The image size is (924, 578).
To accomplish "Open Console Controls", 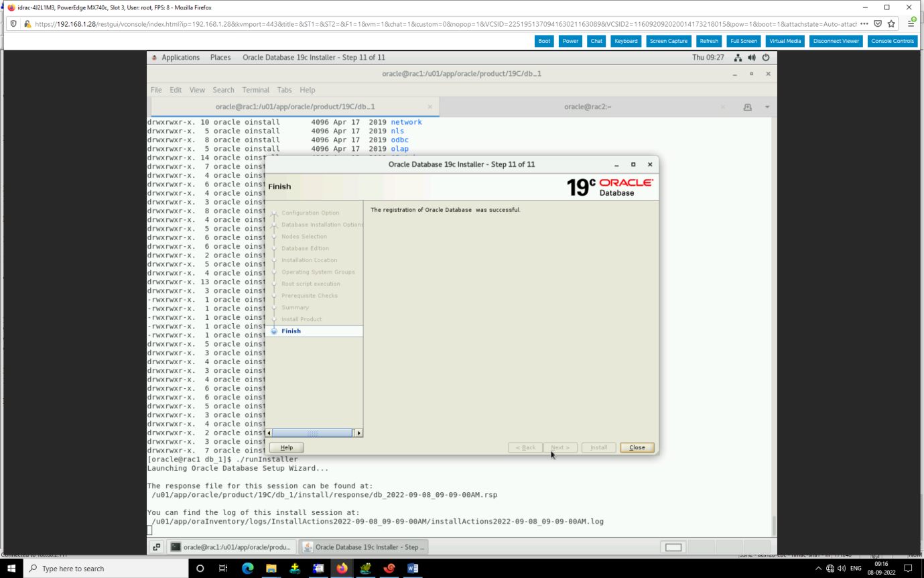I will [x=893, y=41].
